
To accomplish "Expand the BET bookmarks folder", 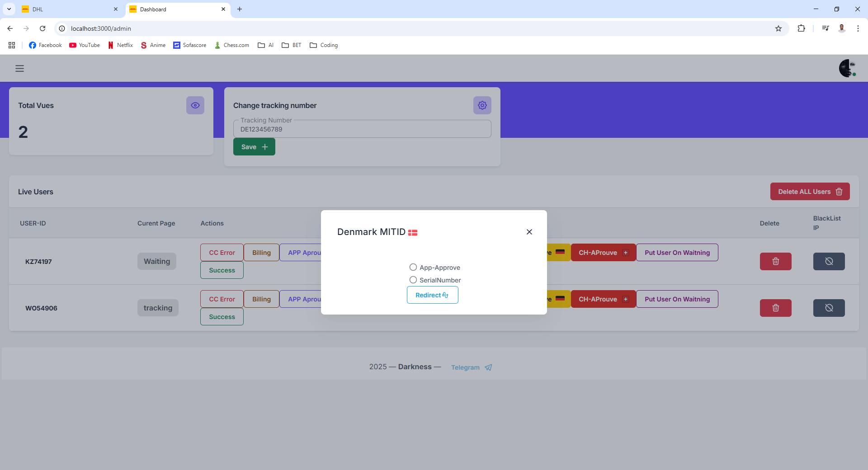I will (292, 45).
